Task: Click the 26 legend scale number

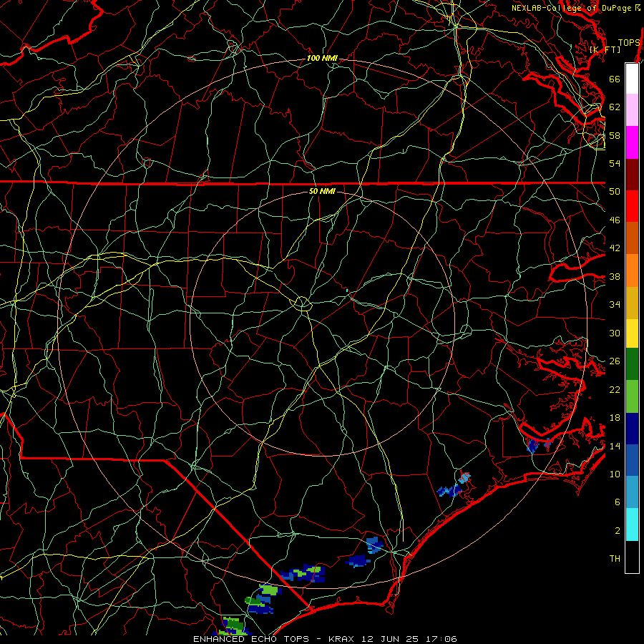Action: point(615,361)
